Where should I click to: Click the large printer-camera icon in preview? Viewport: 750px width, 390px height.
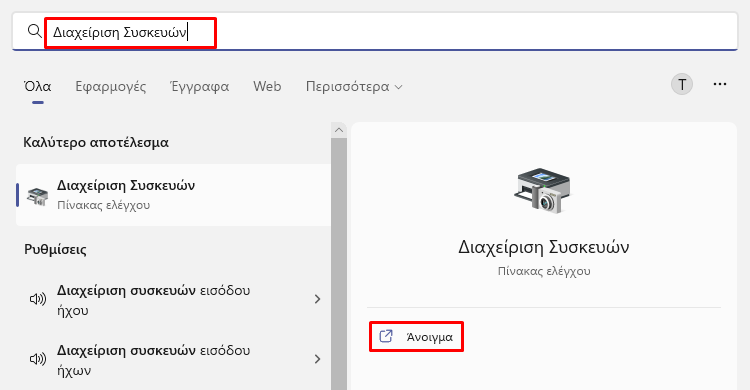(x=544, y=190)
